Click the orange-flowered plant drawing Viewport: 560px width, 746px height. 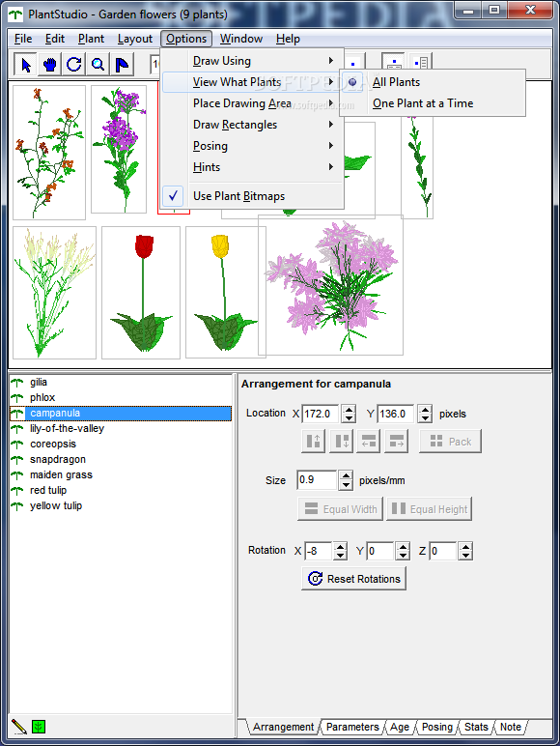[x=49, y=153]
